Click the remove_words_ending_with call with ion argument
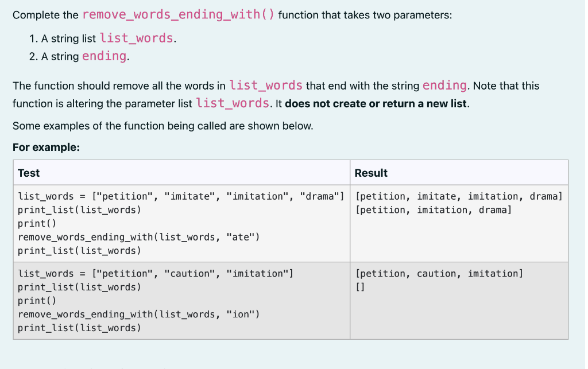The height and width of the screenshot is (369, 588). (138, 314)
